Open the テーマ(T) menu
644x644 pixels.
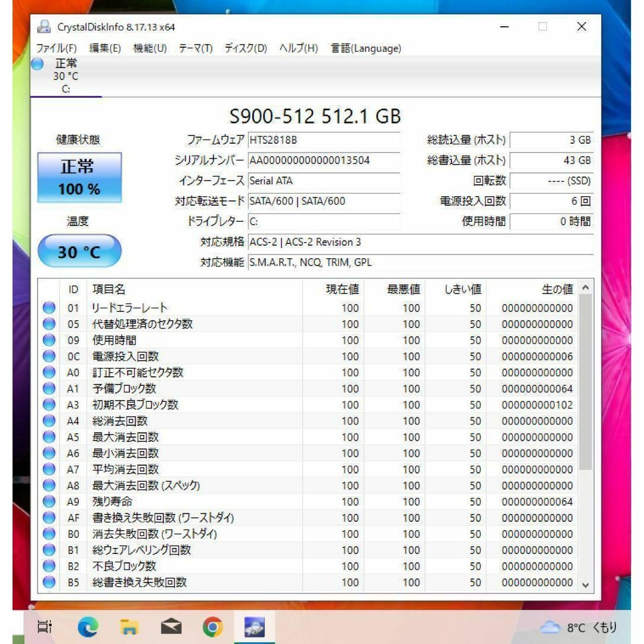tap(196, 48)
